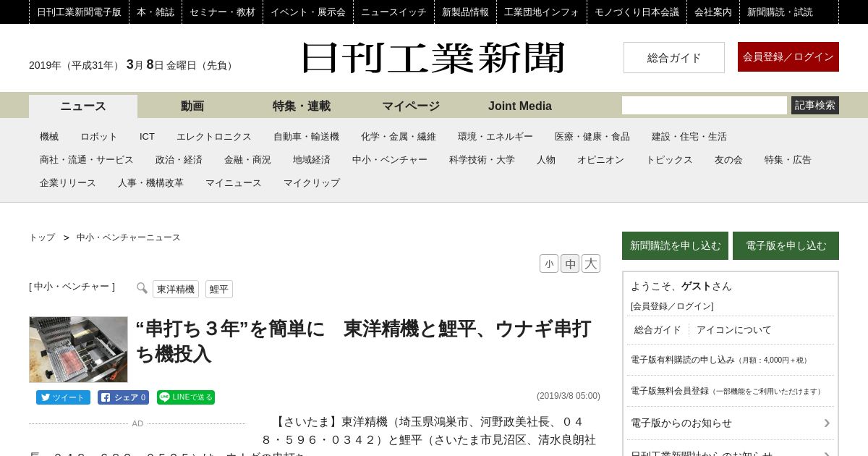Select the トピックス category
The image size is (868, 456).
tap(669, 159)
